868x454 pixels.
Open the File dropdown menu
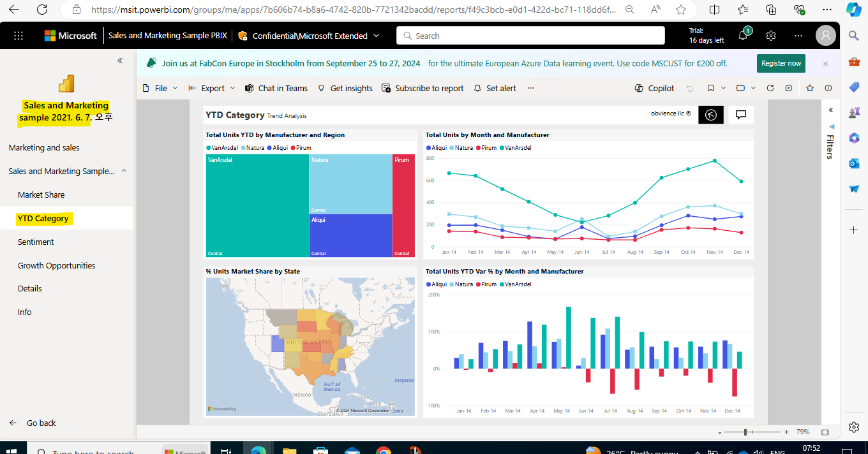(160, 88)
